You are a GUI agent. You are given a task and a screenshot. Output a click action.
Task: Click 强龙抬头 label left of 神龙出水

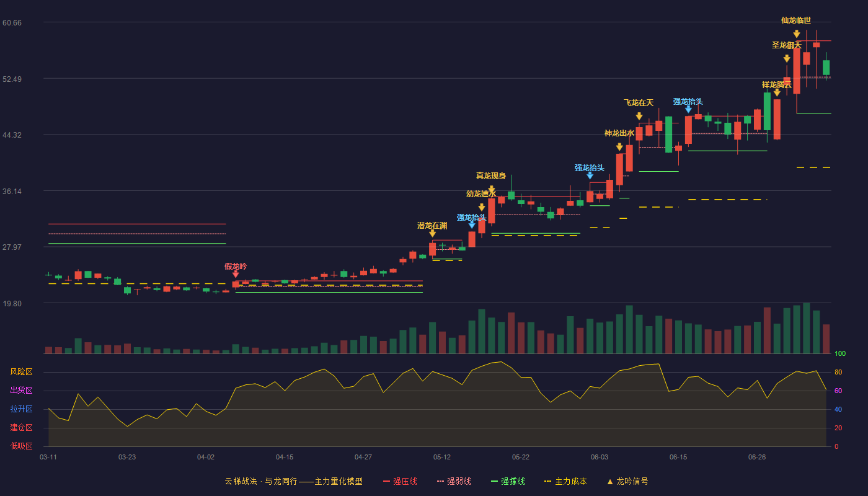tap(590, 168)
